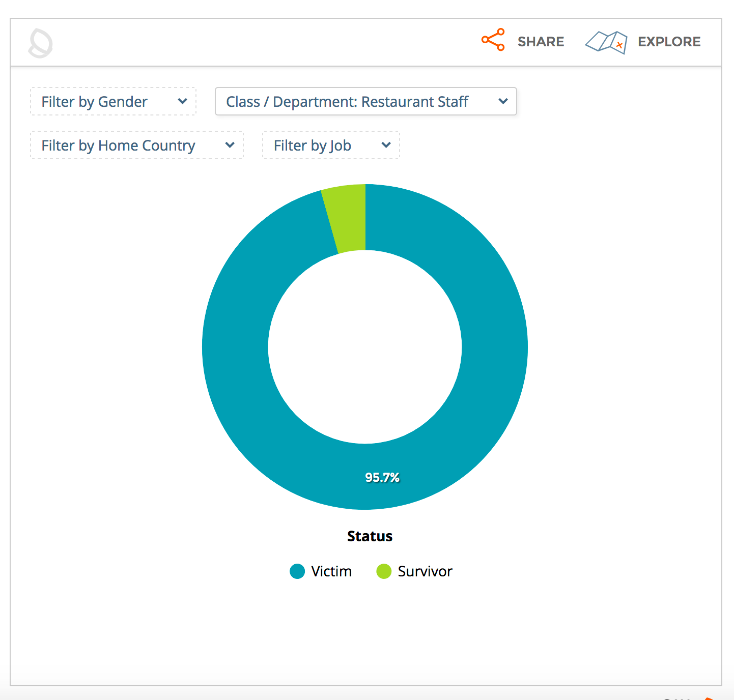Image resolution: width=734 pixels, height=700 pixels.
Task: Click the gray logo in the header
Action: (x=40, y=43)
